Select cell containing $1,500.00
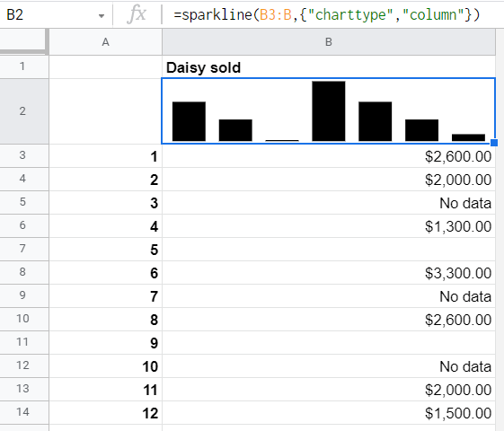Image resolution: width=504 pixels, height=431 pixels. coord(329,412)
